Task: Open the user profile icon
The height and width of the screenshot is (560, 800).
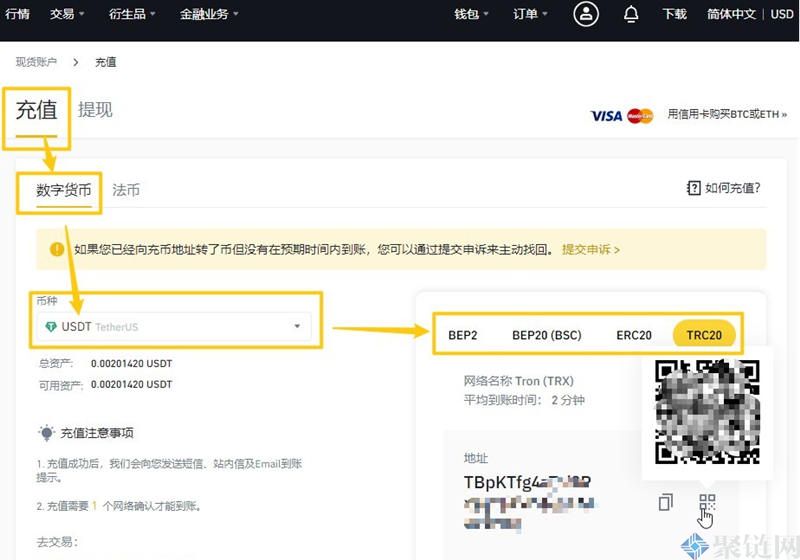Action: pos(586,14)
